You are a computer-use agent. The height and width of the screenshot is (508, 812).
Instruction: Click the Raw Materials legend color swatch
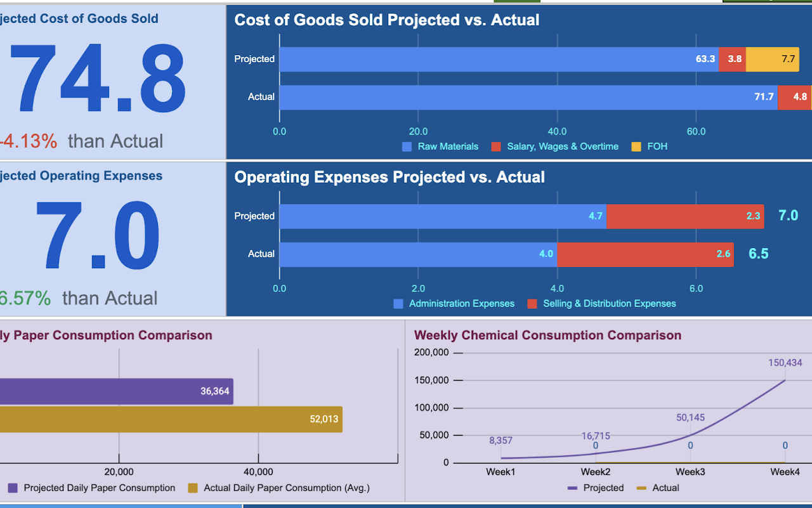[407, 147]
